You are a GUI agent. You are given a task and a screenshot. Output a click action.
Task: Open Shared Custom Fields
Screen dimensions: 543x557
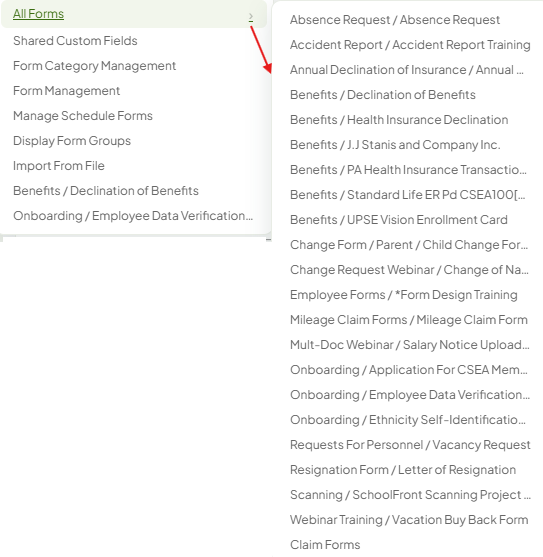(75, 41)
